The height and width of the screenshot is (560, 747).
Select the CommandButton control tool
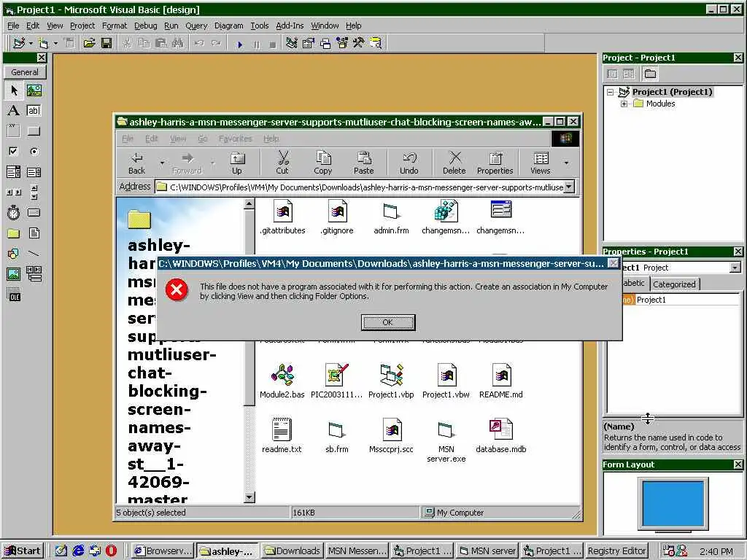pos(34,131)
